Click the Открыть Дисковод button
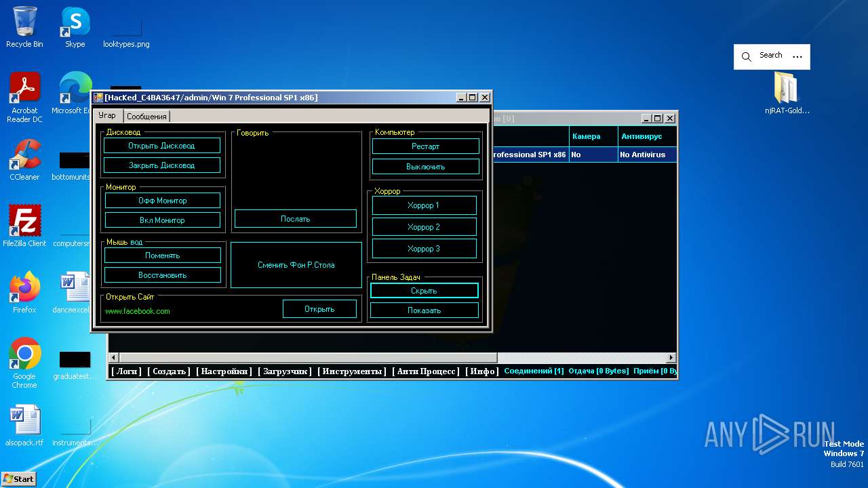This screenshot has height=488, width=868. (161, 146)
